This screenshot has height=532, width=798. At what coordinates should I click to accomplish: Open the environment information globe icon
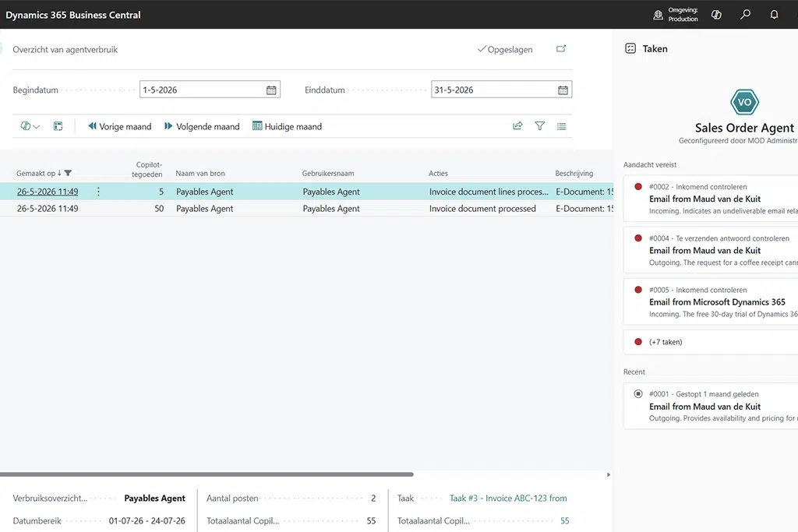coord(658,15)
